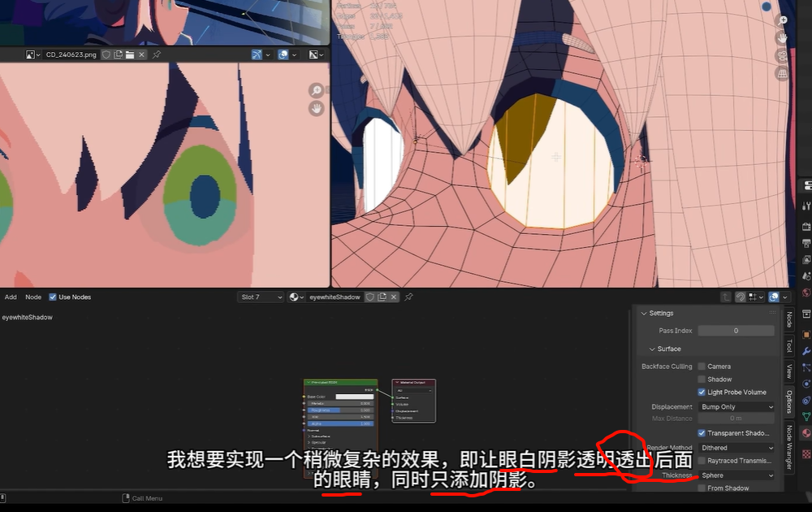Toggle fake user shield for eyewhiteShadow material
The width and height of the screenshot is (812, 512).
tap(369, 297)
